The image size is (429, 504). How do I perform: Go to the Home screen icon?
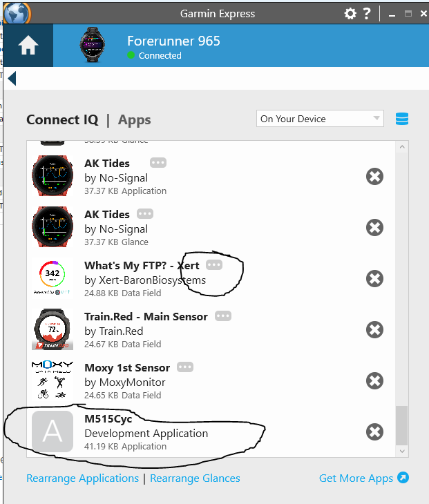tap(28, 46)
